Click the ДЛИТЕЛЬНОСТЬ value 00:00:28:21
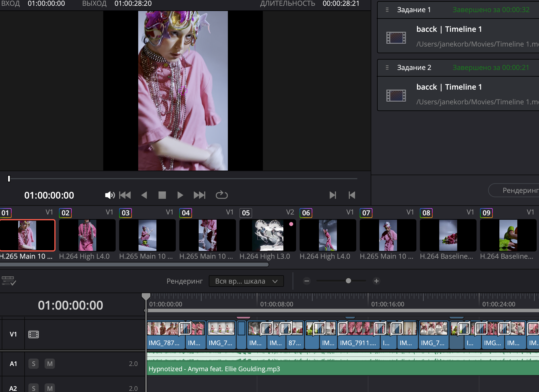Screen dimensions: 539x392 341,3
